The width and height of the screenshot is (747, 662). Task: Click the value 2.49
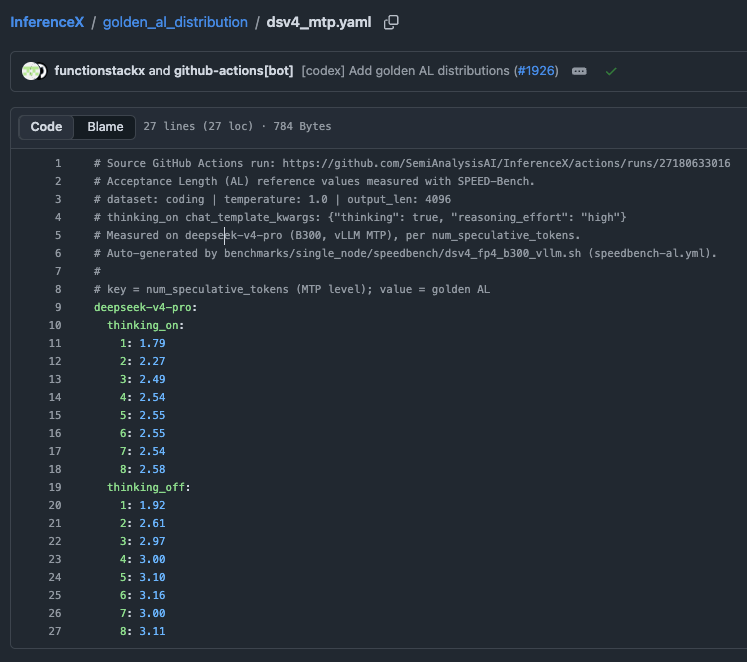[x=152, y=379]
